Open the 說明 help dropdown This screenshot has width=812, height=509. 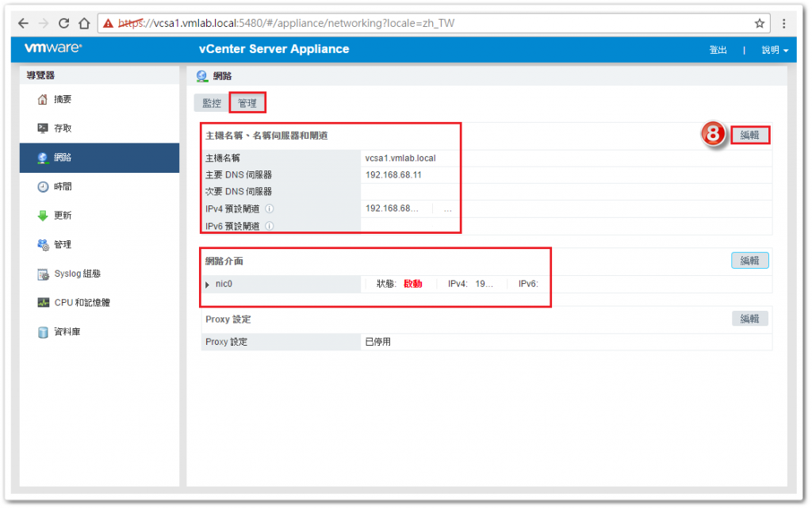pyautogui.click(x=775, y=50)
